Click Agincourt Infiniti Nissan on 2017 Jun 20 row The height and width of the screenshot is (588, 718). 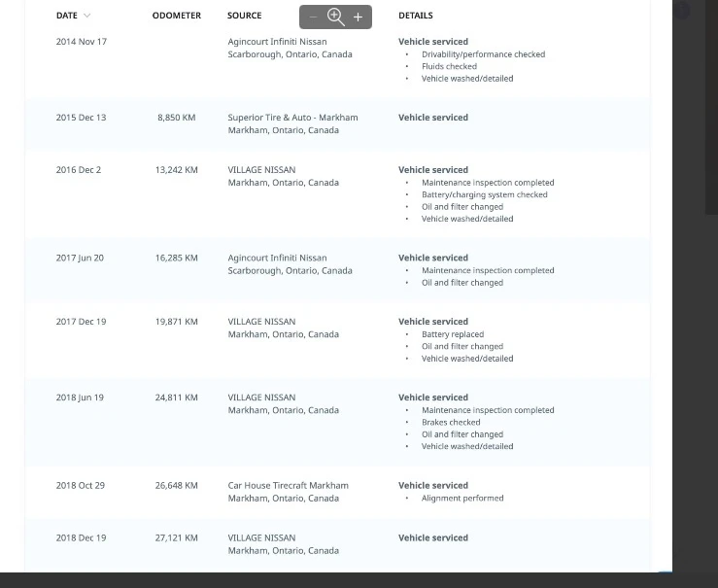pos(277,259)
